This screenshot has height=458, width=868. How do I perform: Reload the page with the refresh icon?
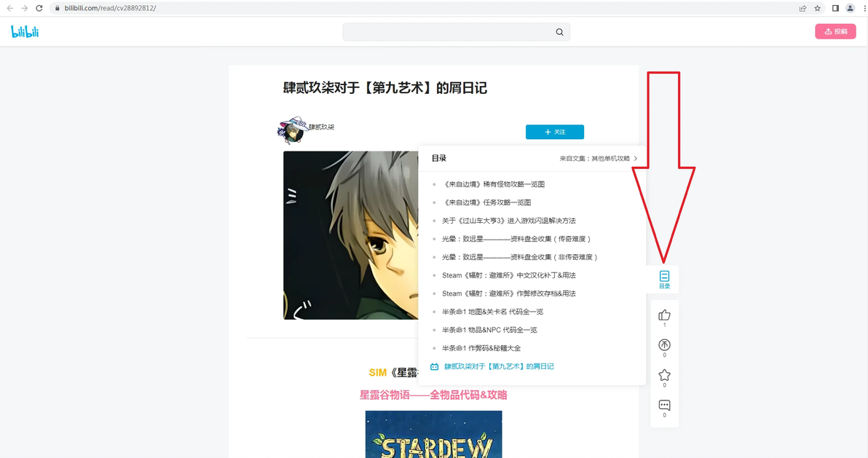pos(39,8)
